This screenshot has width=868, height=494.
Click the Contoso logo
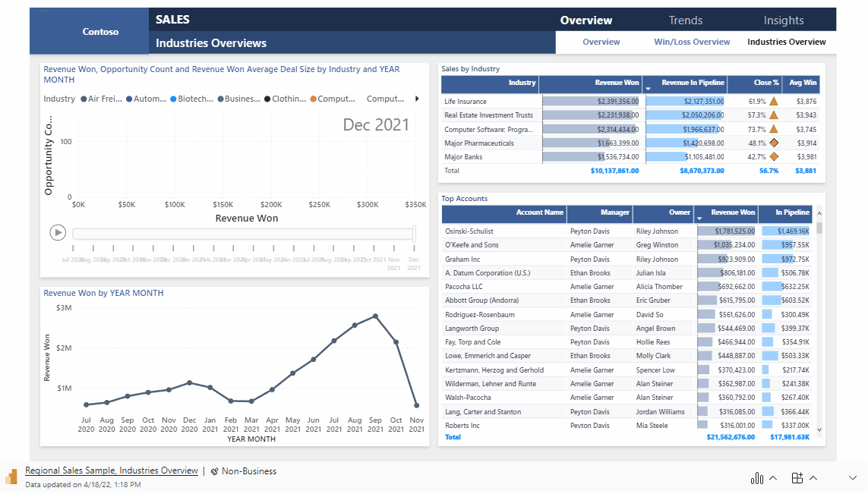coord(99,31)
